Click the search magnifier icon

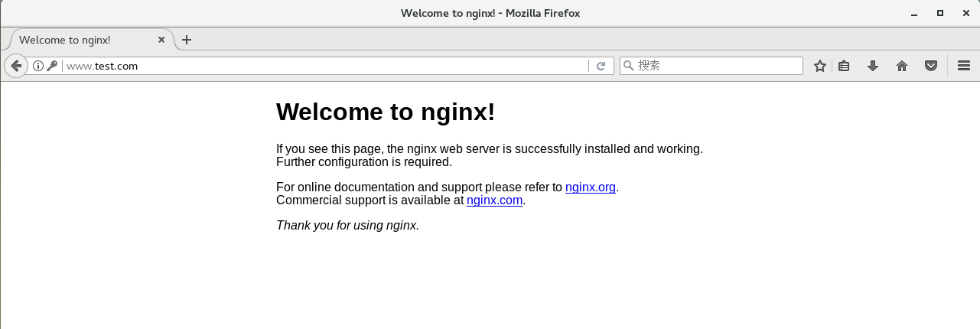click(629, 66)
